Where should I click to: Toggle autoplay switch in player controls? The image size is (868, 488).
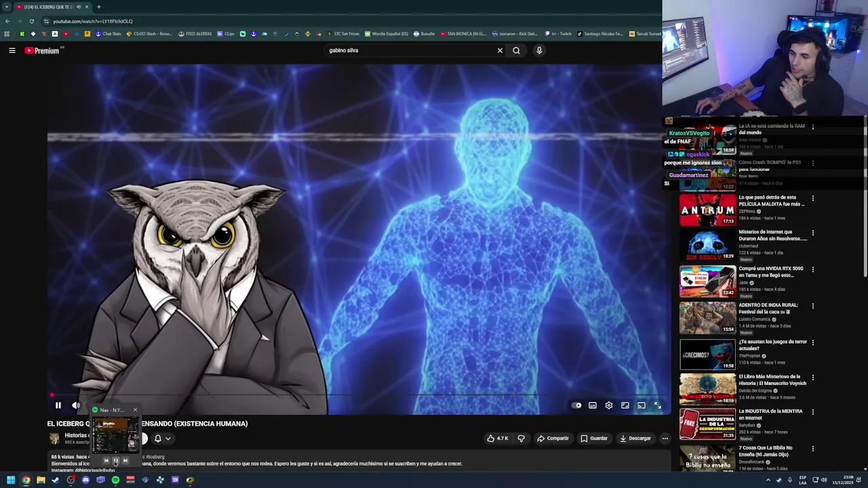(x=576, y=405)
